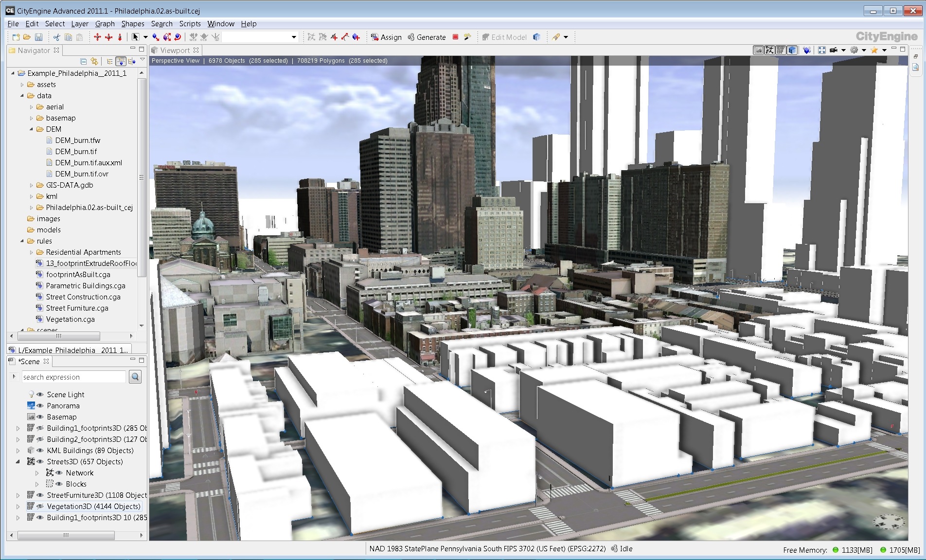Toggle graph network visibility icon in Viewport toolbar
Screen dimensions: 926x560
tap(769, 50)
